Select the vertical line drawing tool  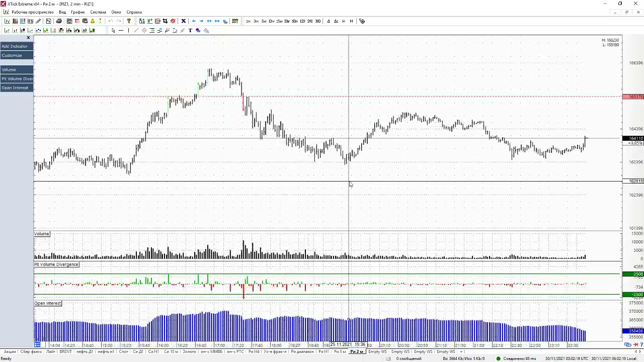(x=129, y=31)
